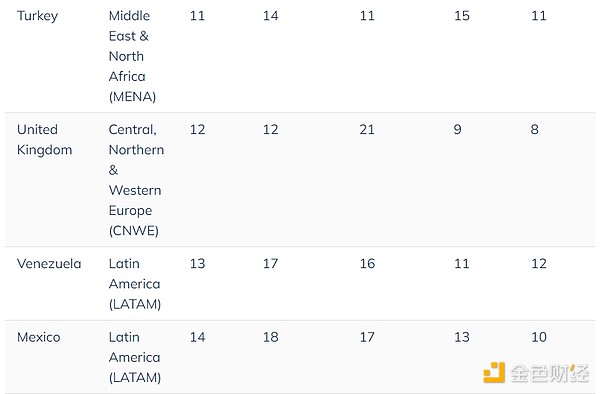The height and width of the screenshot is (394, 600).
Task: Click the value 21 in the United Kingdom row
Action: (x=367, y=129)
